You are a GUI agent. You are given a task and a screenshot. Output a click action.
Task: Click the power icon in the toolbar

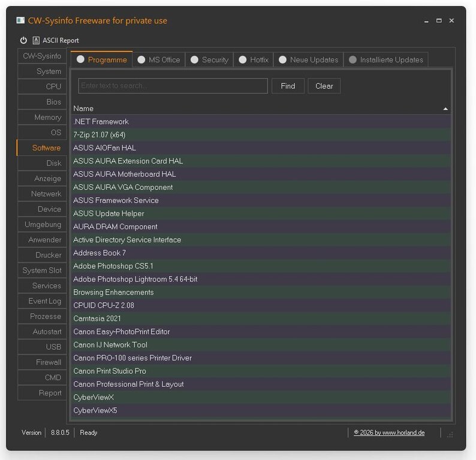pyautogui.click(x=23, y=41)
